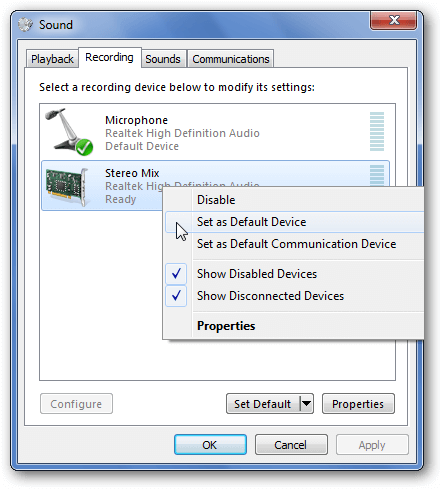Click the Sound speaker icon in title bar
The height and width of the screenshot is (489, 442).
[25, 25]
